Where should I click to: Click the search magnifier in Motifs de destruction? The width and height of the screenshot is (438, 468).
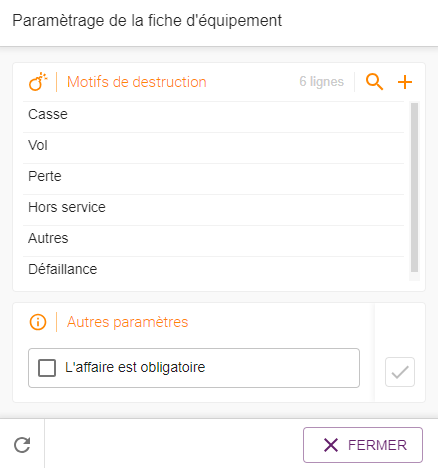point(374,82)
